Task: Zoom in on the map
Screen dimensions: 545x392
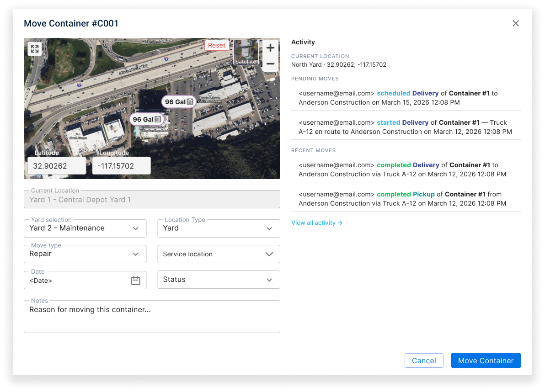Action: [x=270, y=48]
